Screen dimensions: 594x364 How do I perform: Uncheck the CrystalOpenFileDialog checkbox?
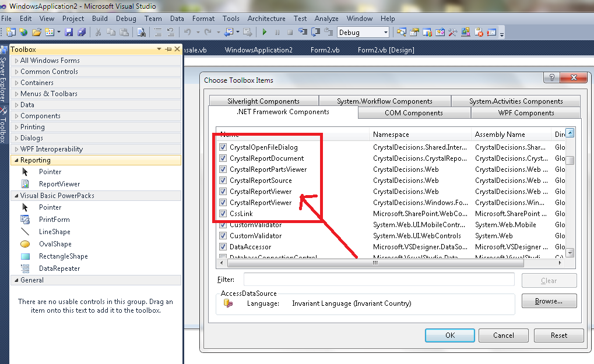point(223,147)
